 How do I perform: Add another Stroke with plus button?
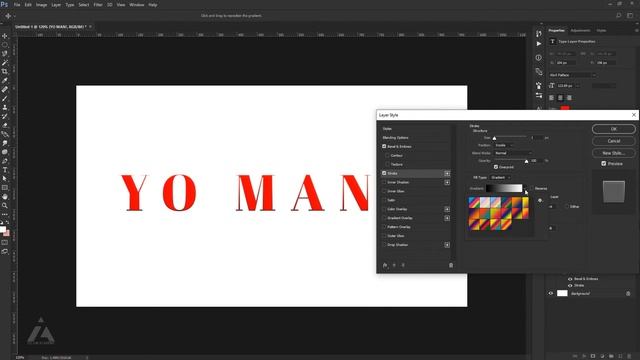(447, 173)
